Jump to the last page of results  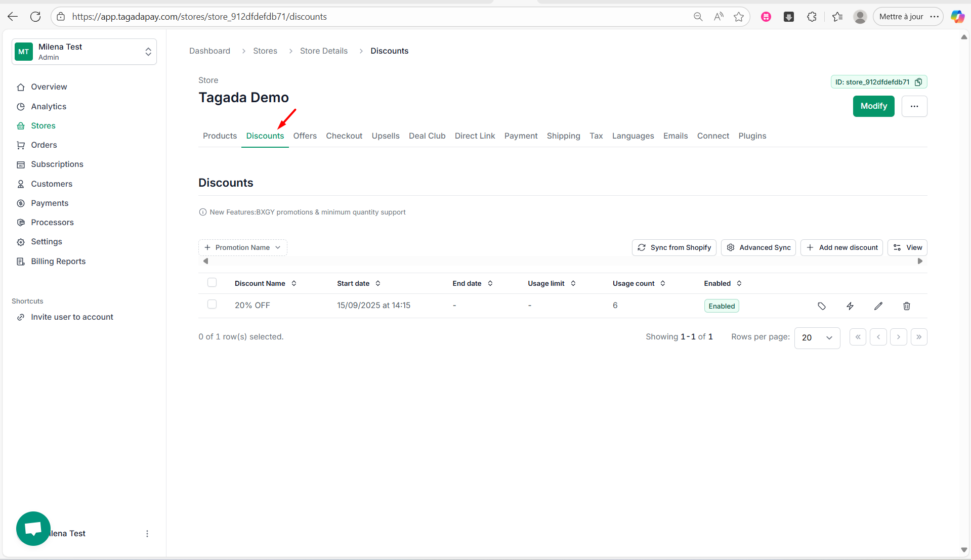(x=919, y=337)
